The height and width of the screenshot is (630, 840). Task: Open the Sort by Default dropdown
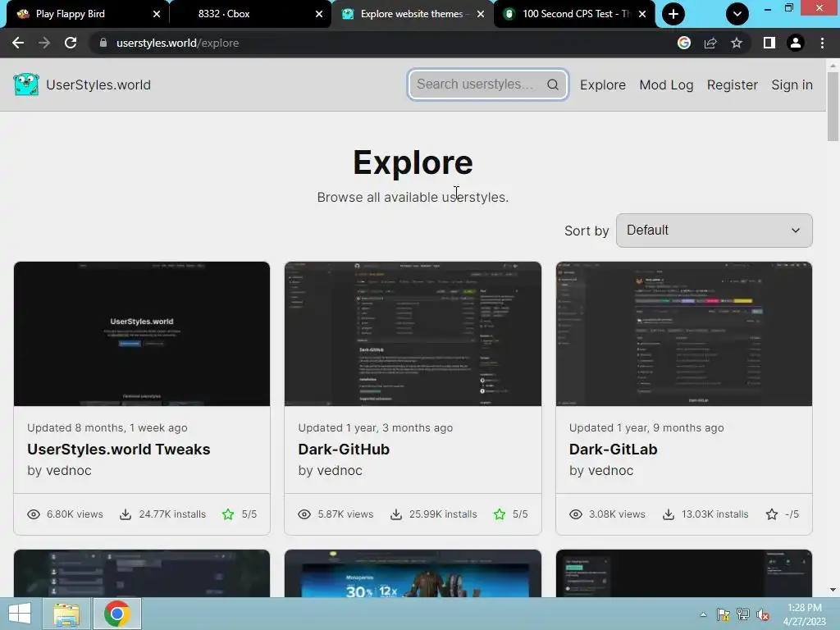tap(714, 231)
